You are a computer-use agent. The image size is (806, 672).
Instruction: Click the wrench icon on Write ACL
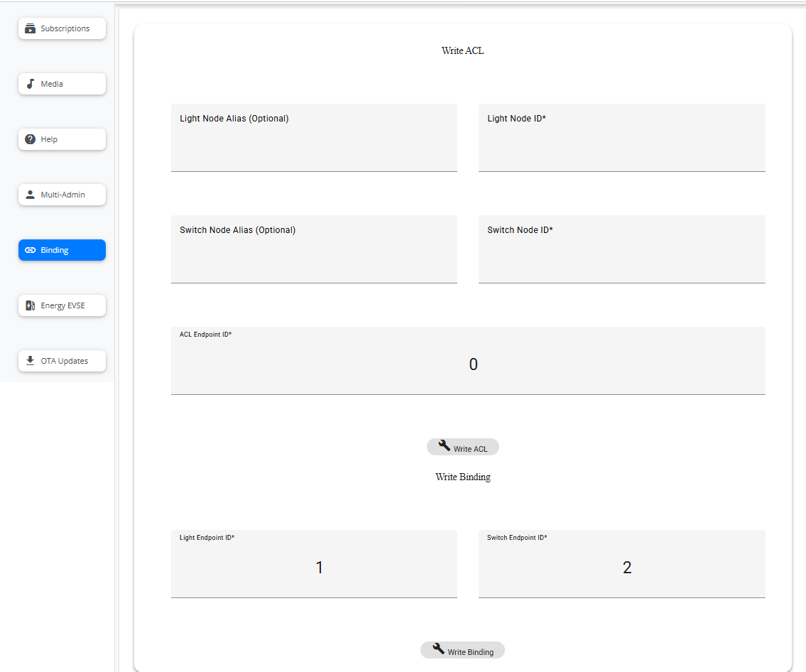tap(445, 446)
